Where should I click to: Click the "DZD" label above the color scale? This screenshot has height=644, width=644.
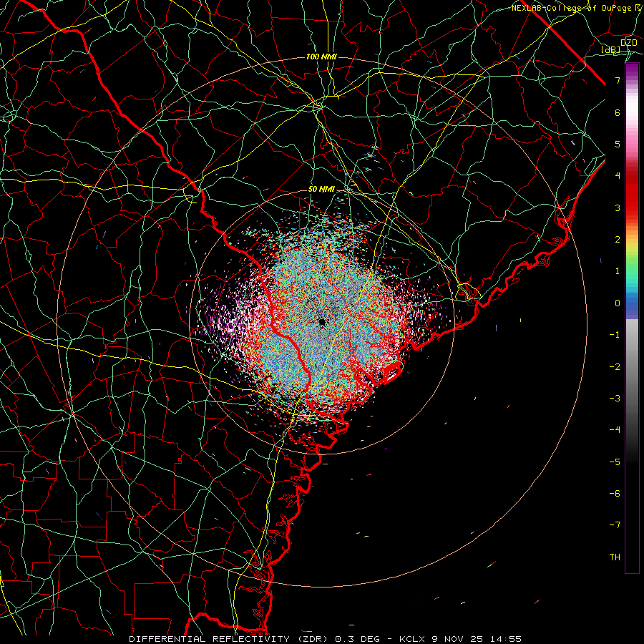click(x=628, y=43)
